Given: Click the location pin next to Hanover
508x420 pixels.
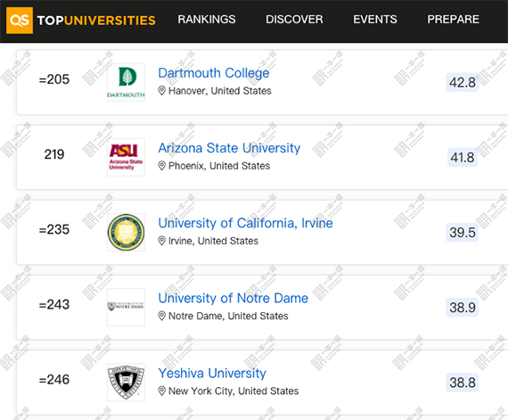Looking at the screenshot, I should [x=161, y=91].
